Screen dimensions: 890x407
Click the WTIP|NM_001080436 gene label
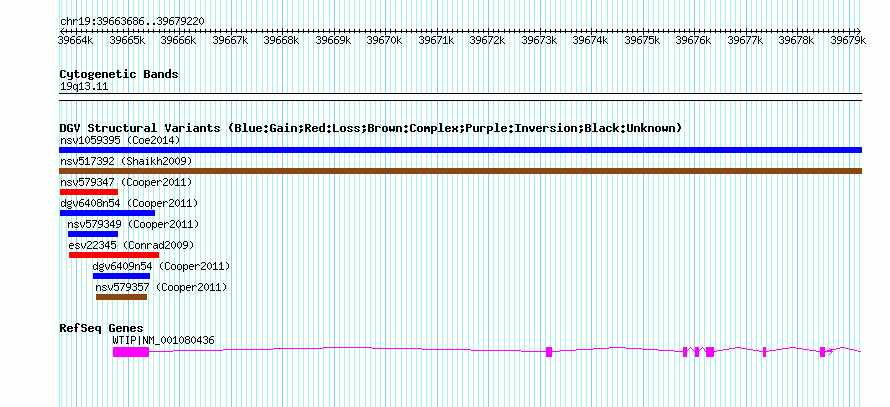click(x=163, y=341)
